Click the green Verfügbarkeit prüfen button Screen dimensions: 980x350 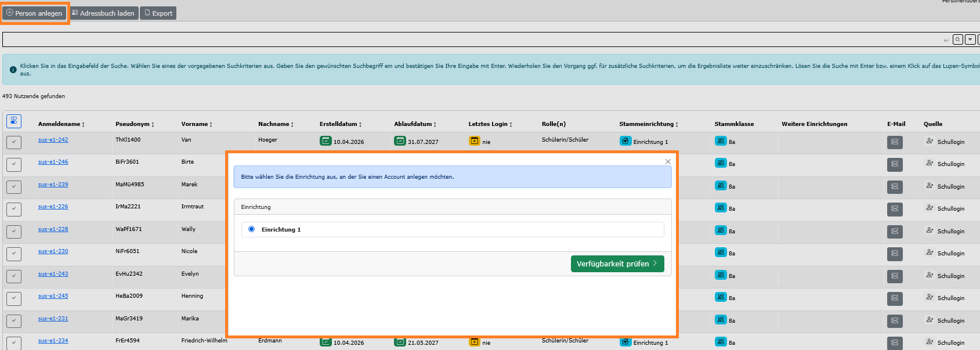point(617,264)
